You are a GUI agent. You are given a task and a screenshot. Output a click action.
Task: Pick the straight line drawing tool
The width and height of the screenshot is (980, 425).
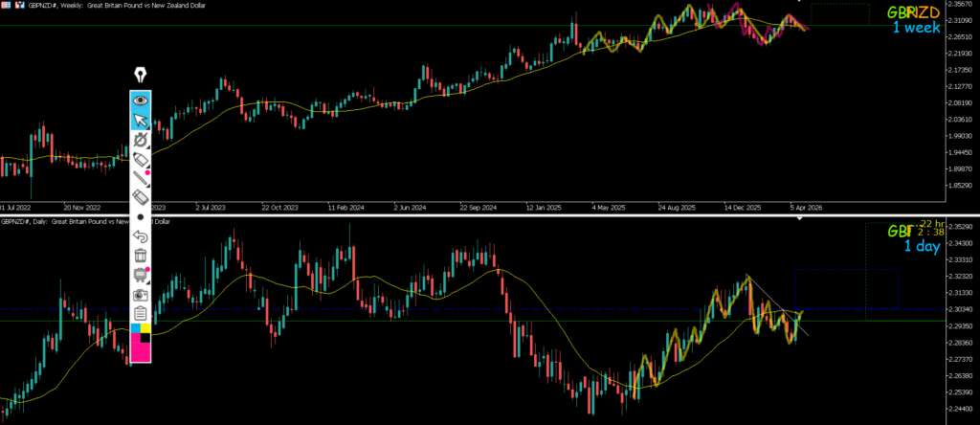141,178
